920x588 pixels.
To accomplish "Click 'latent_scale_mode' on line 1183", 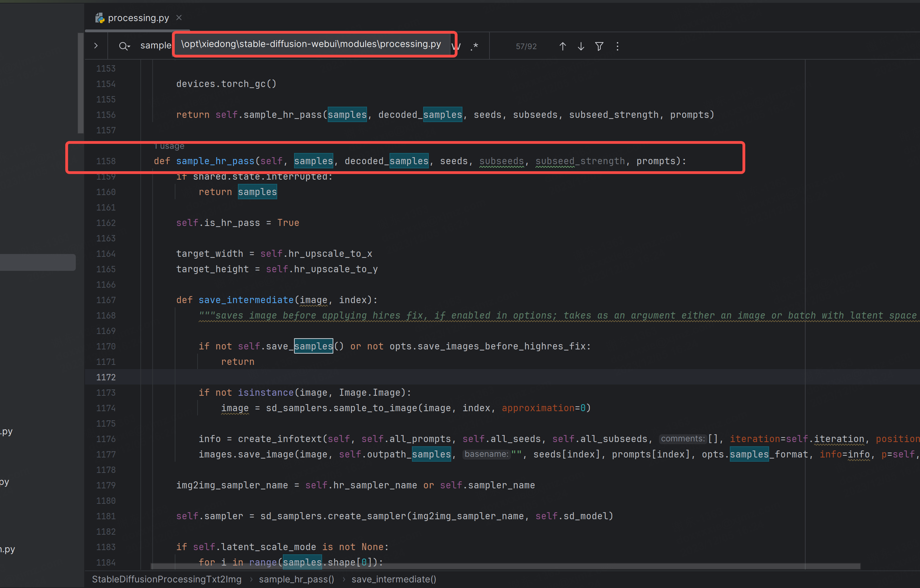I will coord(268,547).
